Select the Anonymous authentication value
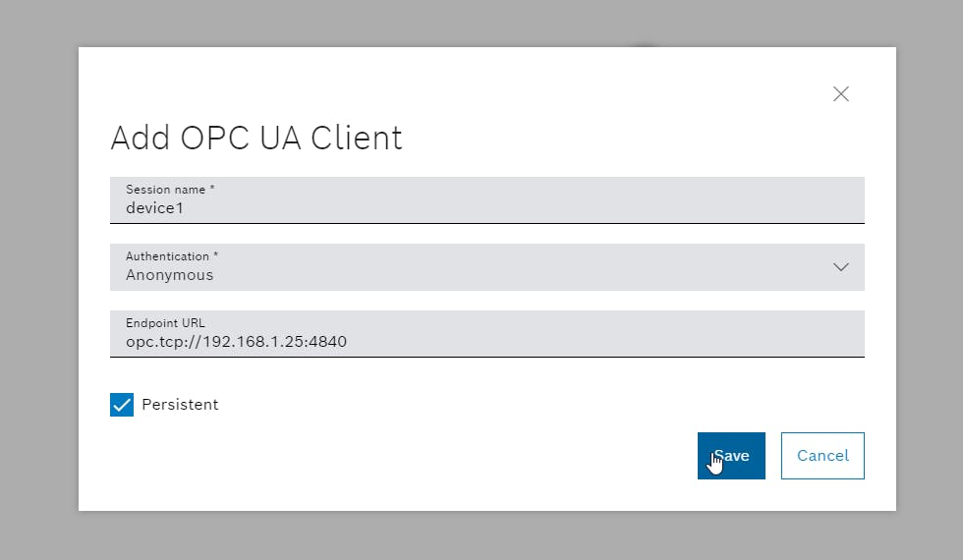Screen dimensions: 963x560 point(169,275)
